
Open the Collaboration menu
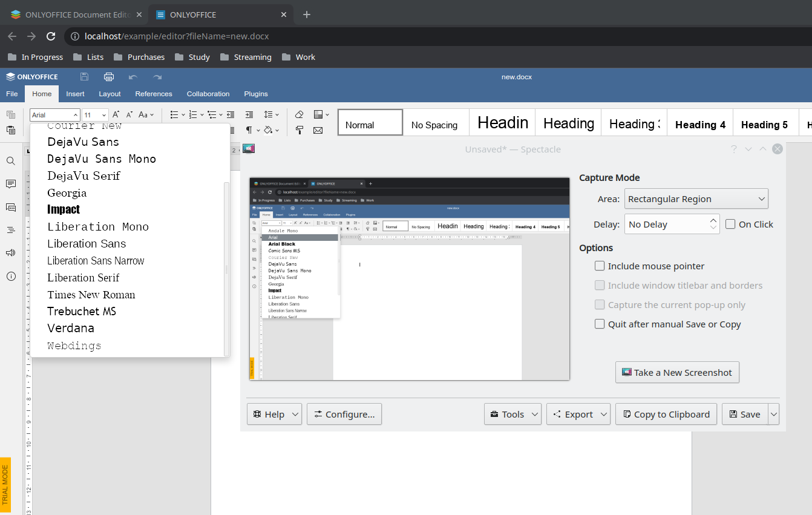coord(208,94)
